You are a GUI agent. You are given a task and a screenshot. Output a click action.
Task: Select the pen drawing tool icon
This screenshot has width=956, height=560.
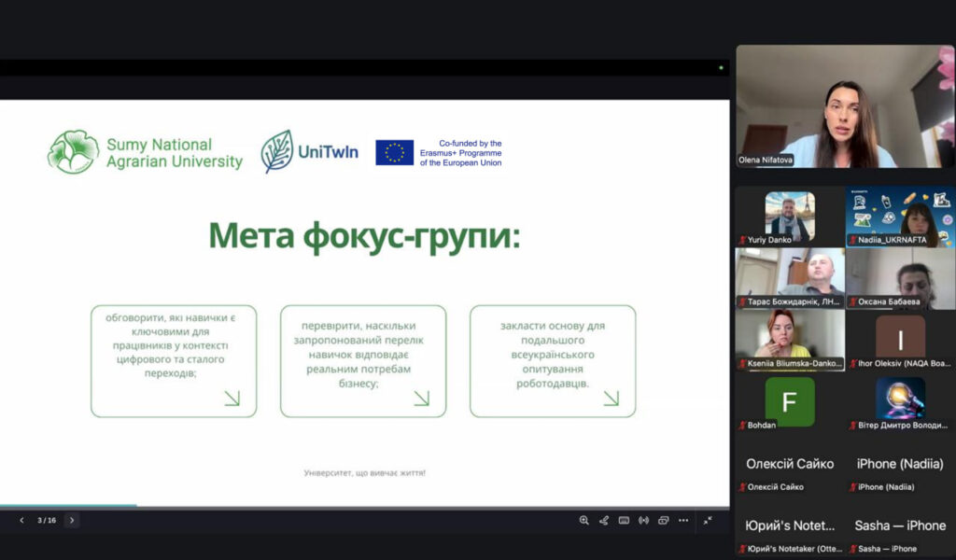tap(604, 520)
